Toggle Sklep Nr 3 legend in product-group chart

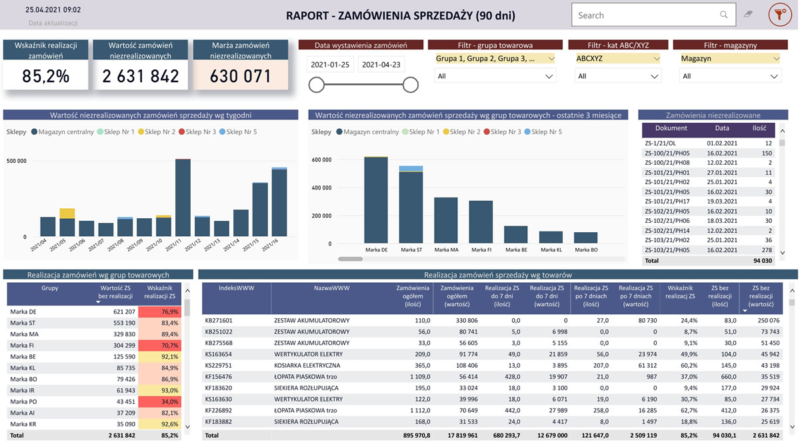[488, 132]
